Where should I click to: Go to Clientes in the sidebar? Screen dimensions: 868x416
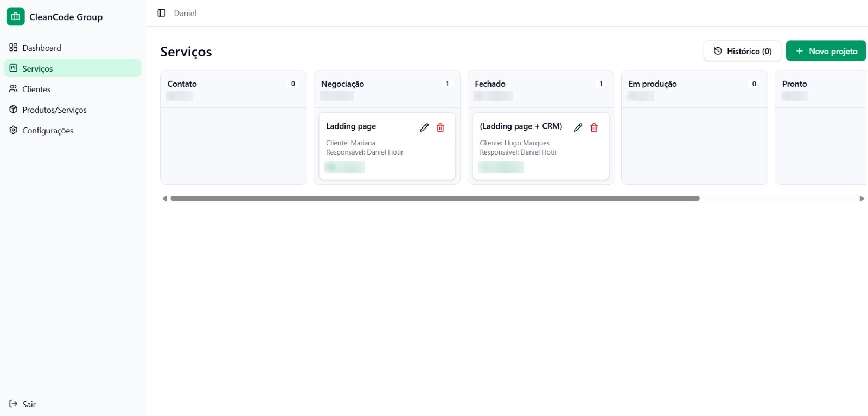pos(73,89)
